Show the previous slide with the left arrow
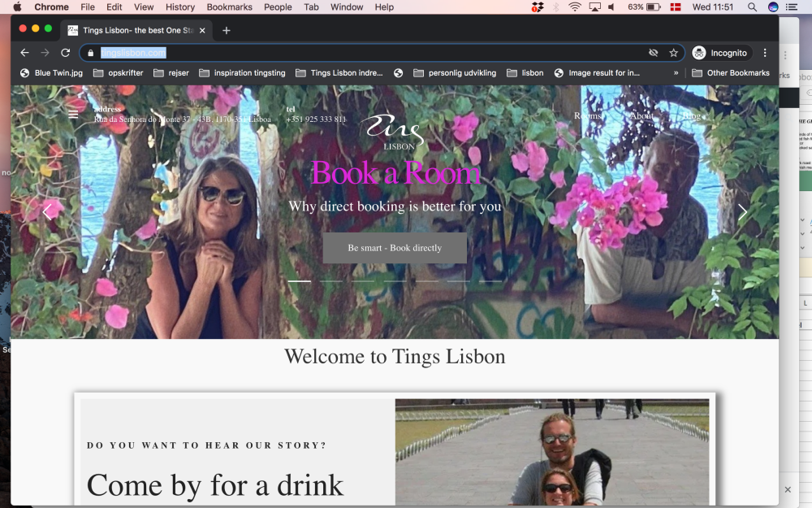 47,211
